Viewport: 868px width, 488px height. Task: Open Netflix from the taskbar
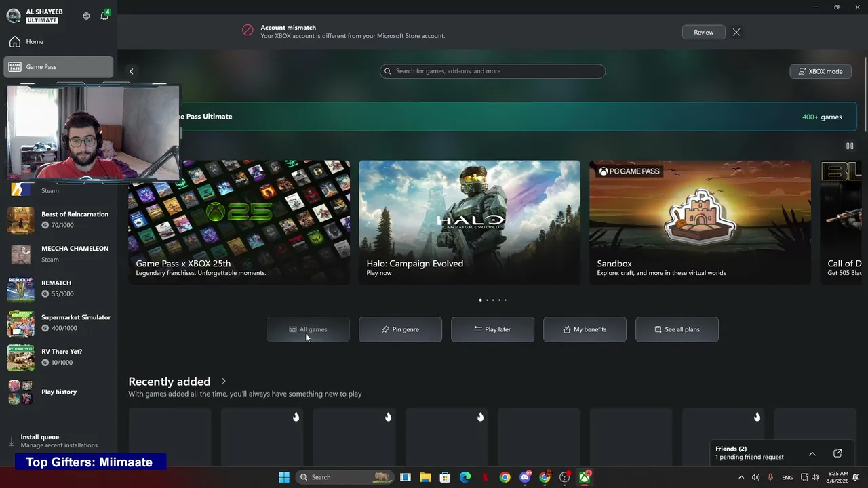(485, 477)
